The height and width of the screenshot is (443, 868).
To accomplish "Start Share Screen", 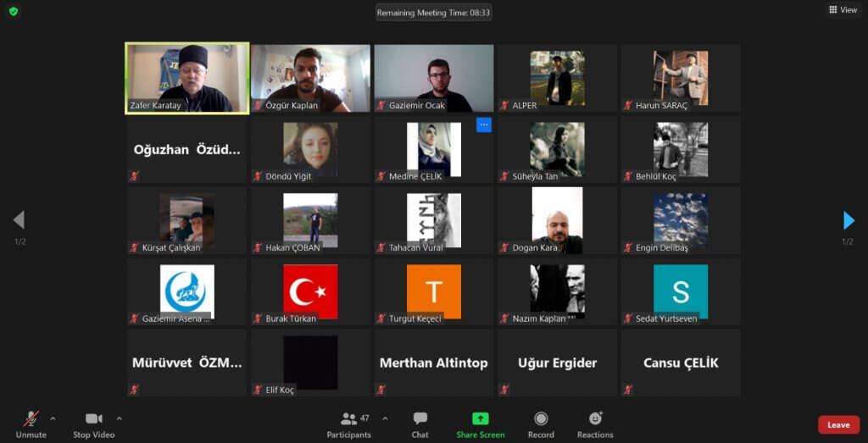I will click(480, 424).
